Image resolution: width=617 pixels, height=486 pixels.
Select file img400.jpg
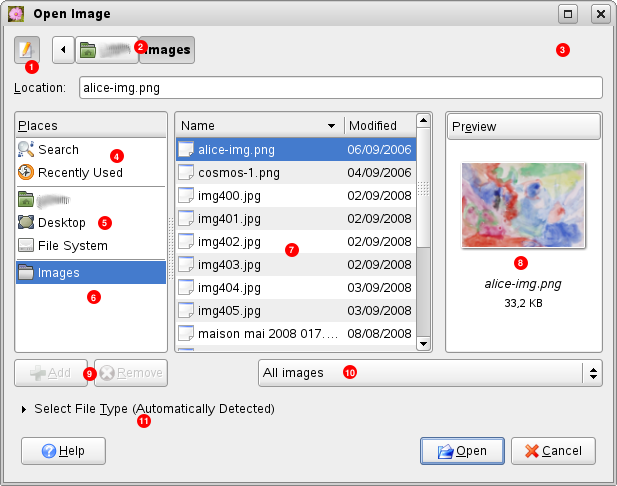(296, 196)
